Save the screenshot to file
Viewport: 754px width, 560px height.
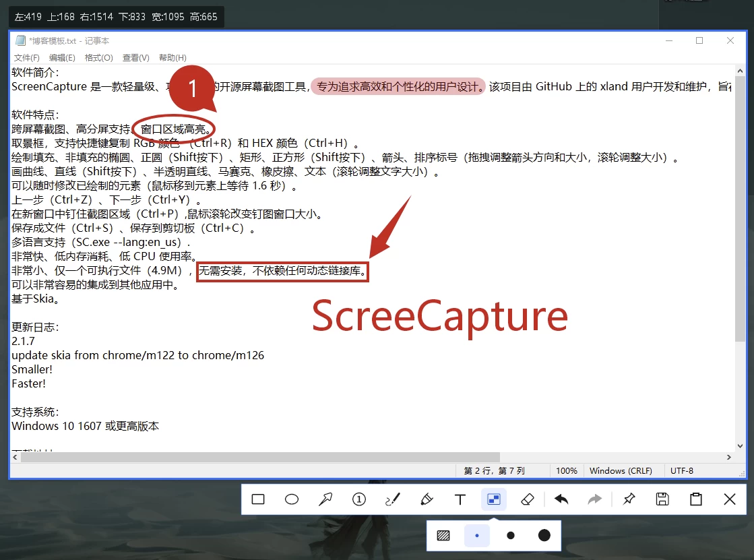pos(662,499)
